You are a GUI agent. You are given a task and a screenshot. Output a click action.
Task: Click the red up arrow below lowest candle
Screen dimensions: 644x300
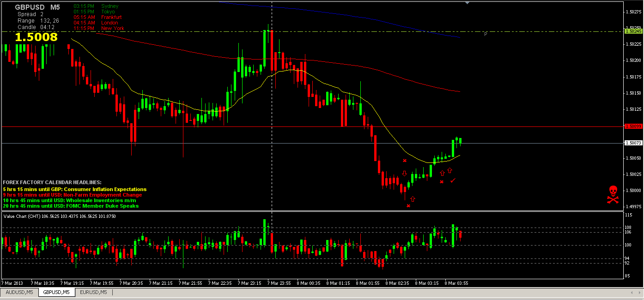point(413,199)
